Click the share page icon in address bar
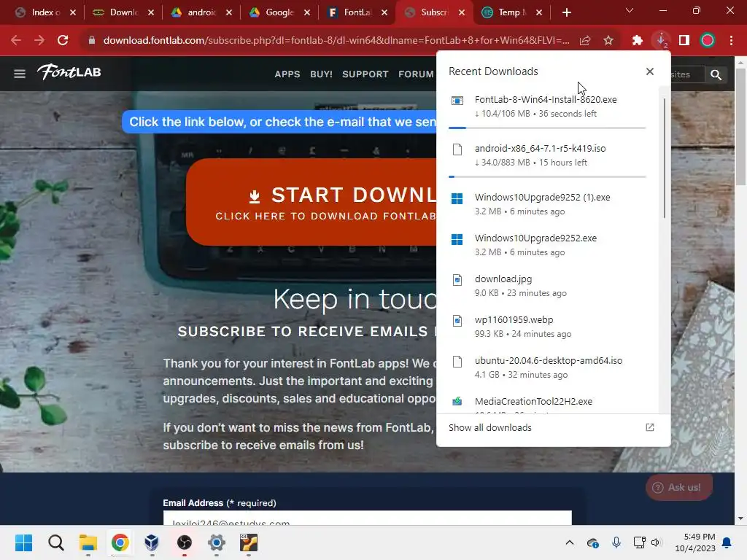 click(x=585, y=41)
